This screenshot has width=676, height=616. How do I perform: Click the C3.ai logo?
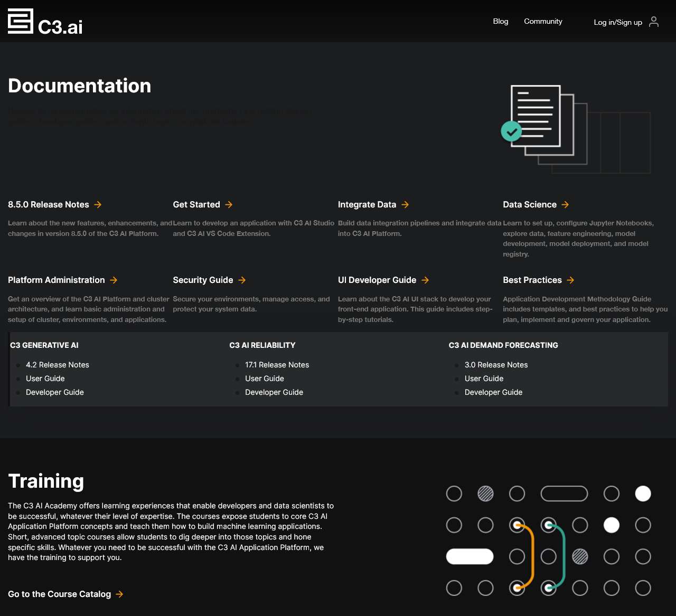pos(45,22)
